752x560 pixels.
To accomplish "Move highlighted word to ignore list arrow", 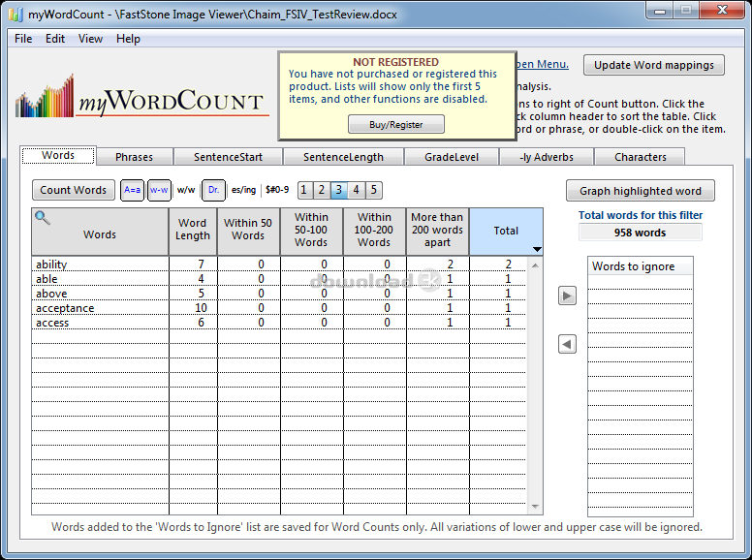I will click(567, 296).
